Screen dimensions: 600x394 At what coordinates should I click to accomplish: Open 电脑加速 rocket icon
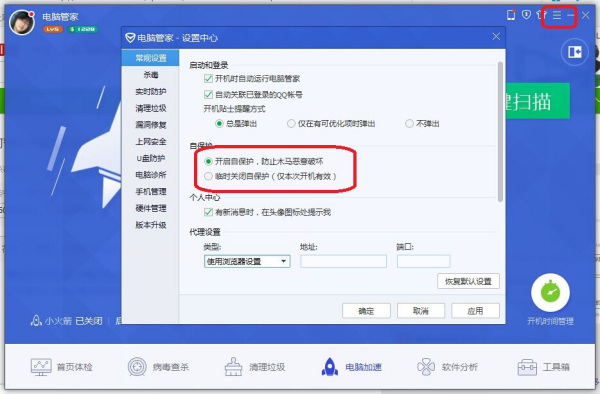(x=329, y=367)
